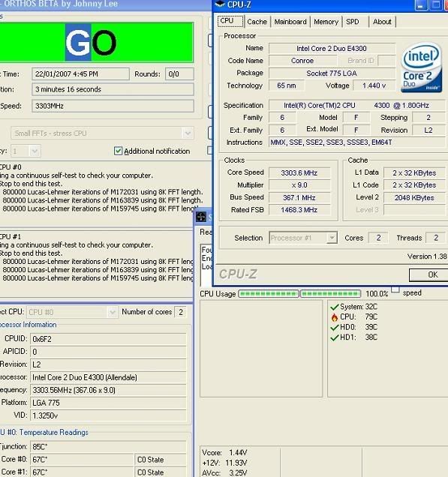Click the +12V reading 11.93V
This screenshot has width=448, height=477.
click(x=236, y=463)
